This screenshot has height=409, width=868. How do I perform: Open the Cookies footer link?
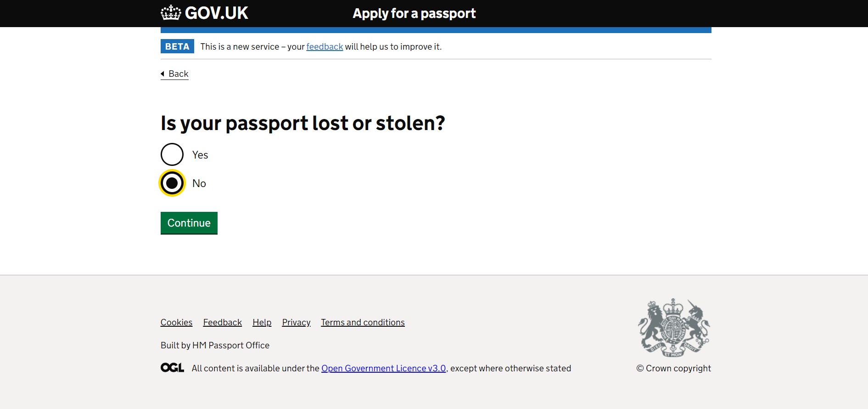point(176,322)
